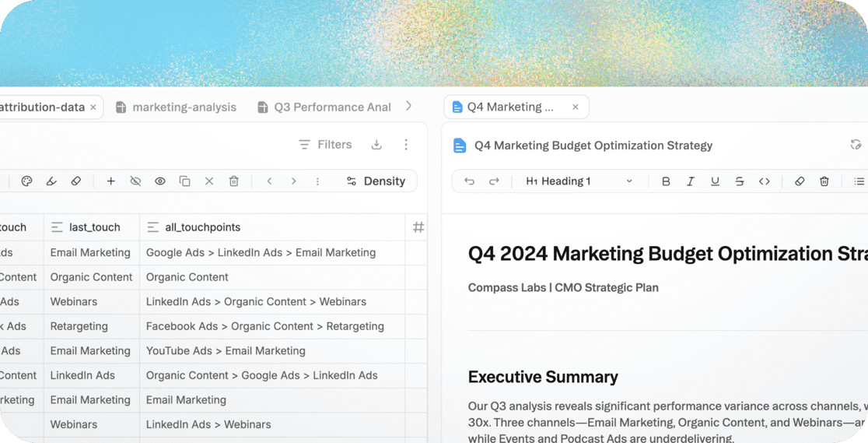Open the color palette tool

click(26, 181)
